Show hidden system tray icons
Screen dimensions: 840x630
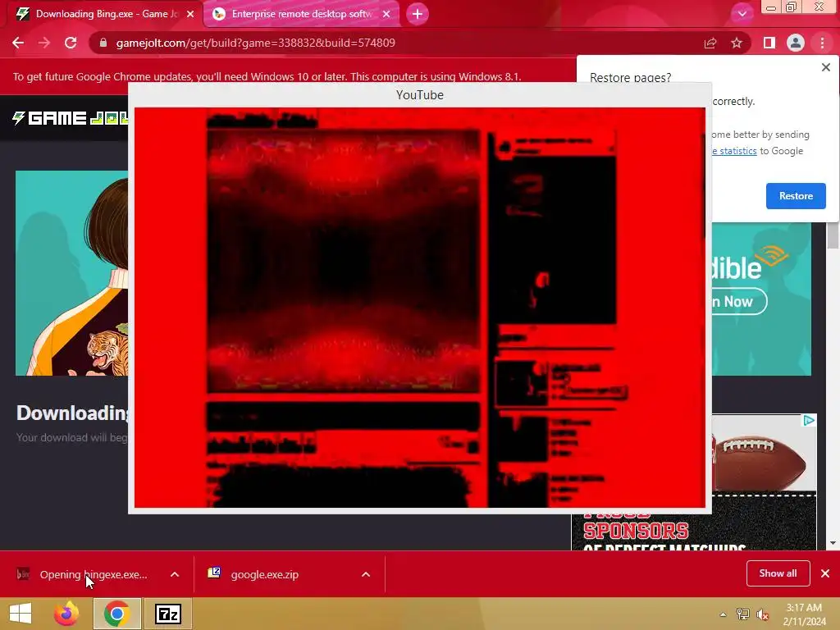click(724, 614)
